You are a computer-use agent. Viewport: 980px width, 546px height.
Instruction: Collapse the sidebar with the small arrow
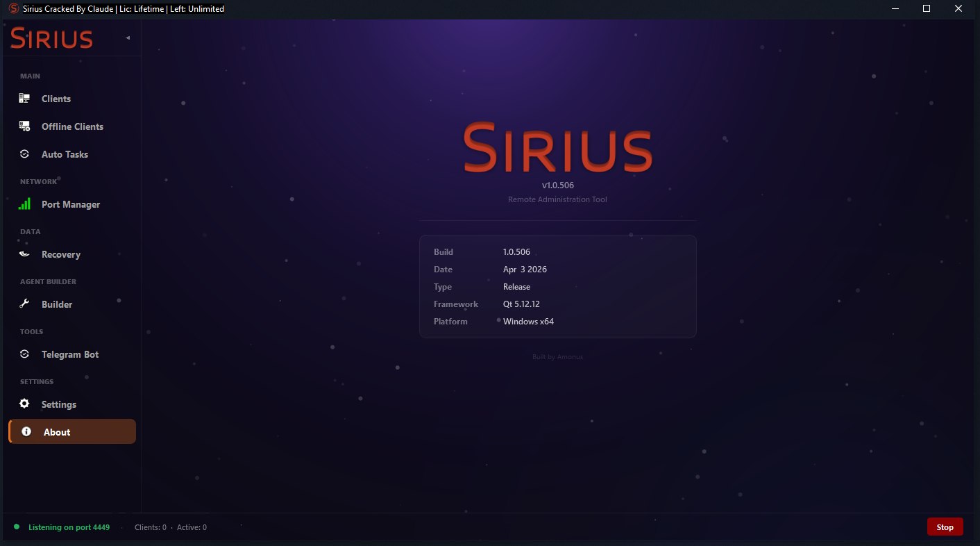128,38
